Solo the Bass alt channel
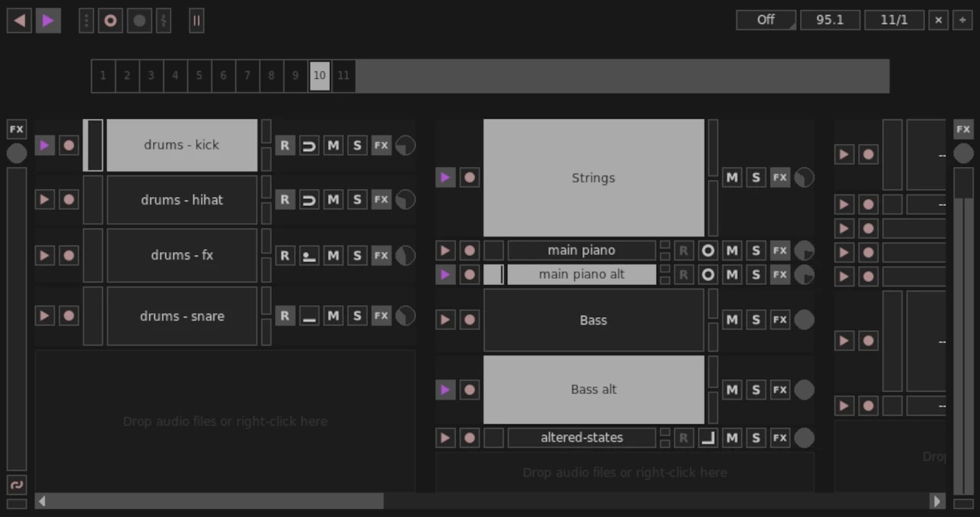Image resolution: width=980 pixels, height=517 pixels. [x=755, y=389]
